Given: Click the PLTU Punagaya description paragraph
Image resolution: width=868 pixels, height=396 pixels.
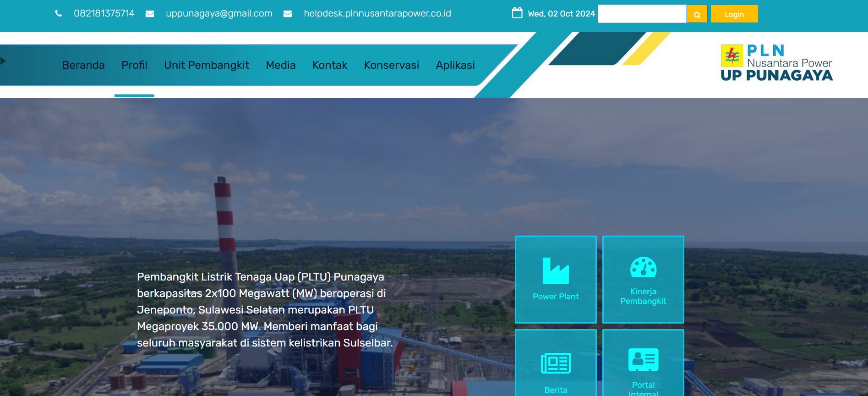Looking at the screenshot, I should pyautogui.click(x=265, y=310).
